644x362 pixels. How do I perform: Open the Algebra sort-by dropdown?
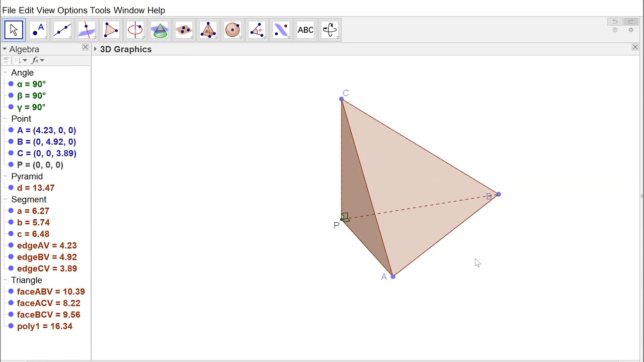(x=21, y=60)
